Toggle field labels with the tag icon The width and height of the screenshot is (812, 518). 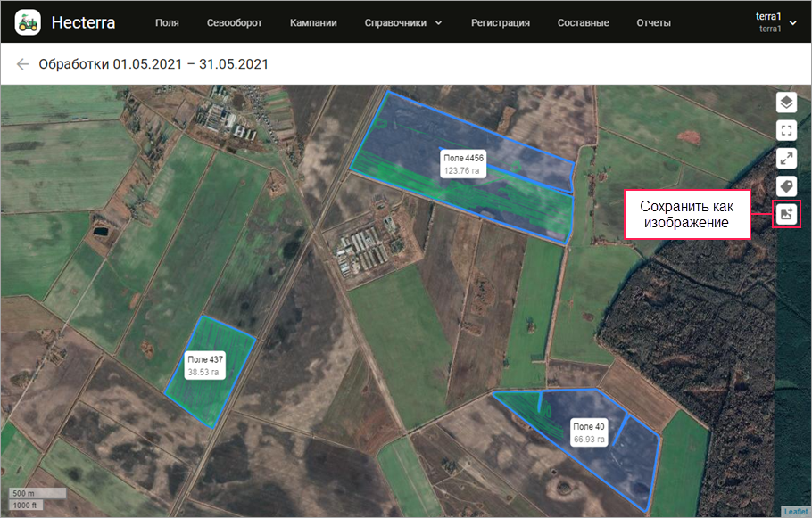786,186
